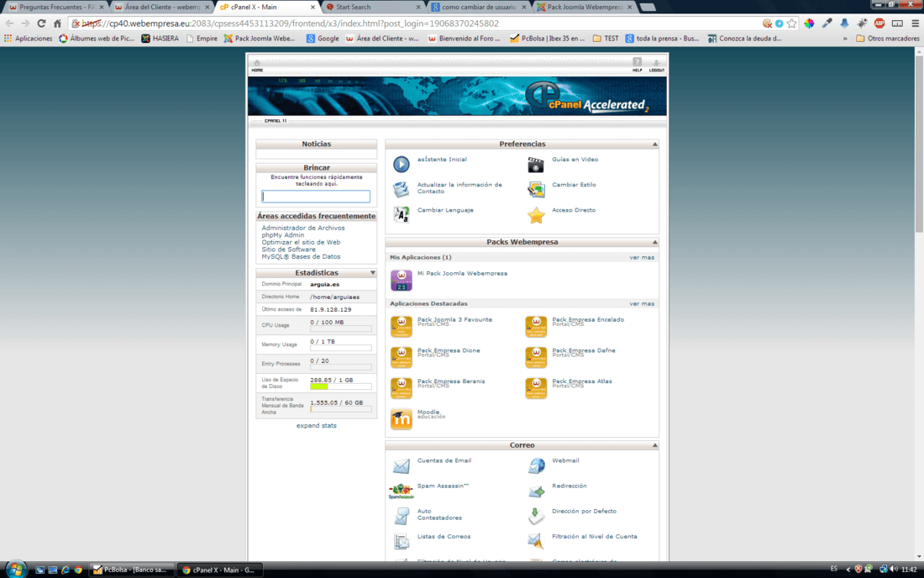Screen dimensions: 924x578
Task: Open the Sitio de Software link
Action: 288,250
